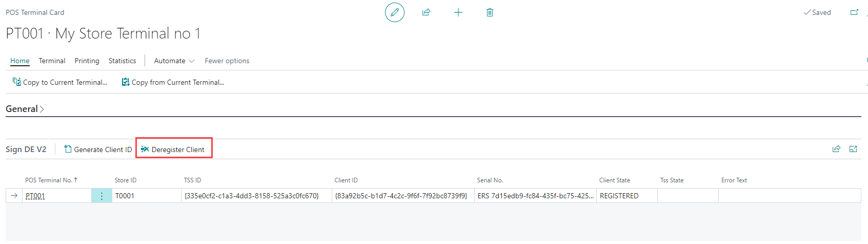Screen dimensions: 868x244
Task: Share the Sign DE V2 list
Action: (836, 149)
